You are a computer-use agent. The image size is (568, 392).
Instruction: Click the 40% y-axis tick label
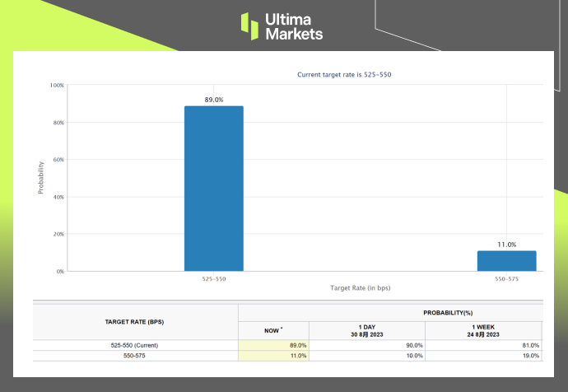coord(58,197)
